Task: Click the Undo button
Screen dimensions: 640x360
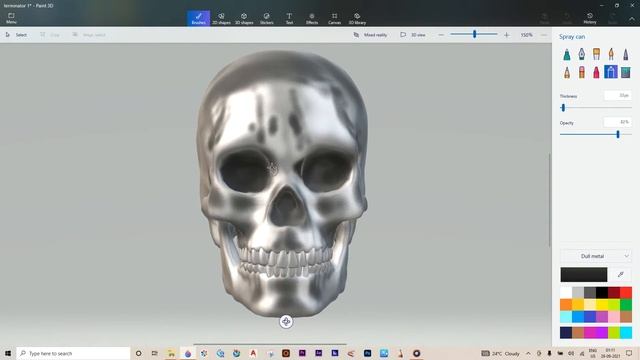Action: tap(567, 18)
